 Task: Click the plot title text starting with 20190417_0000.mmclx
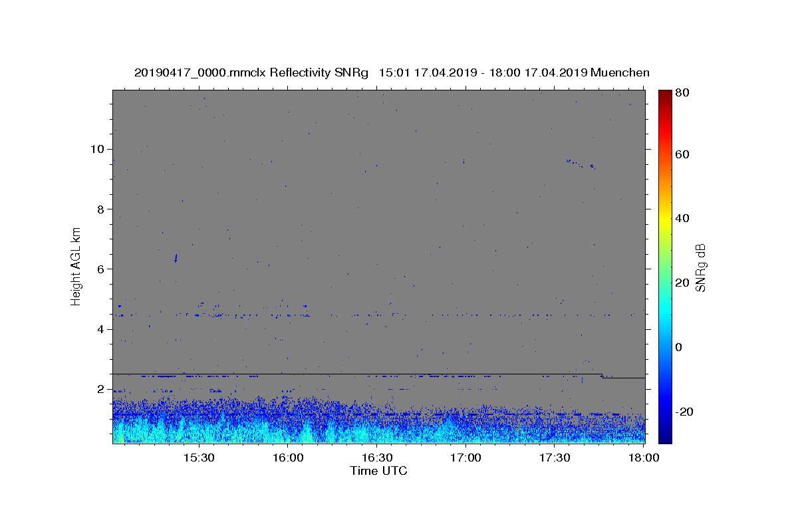pyautogui.click(x=392, y=72)
